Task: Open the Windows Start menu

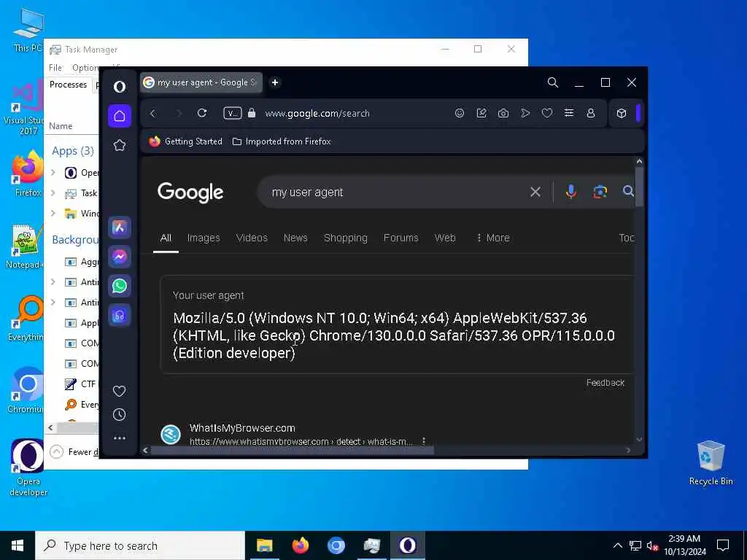Action: coord(18,545)
